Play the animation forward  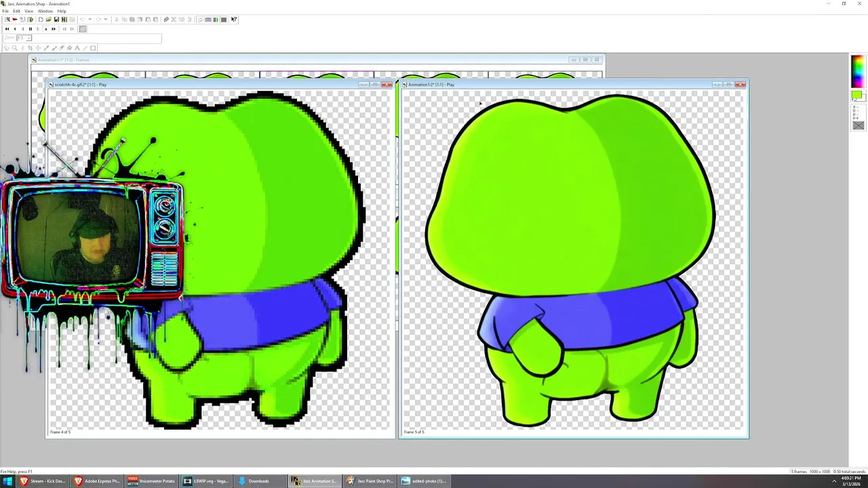pyautogui.click(x=45, y=28)
